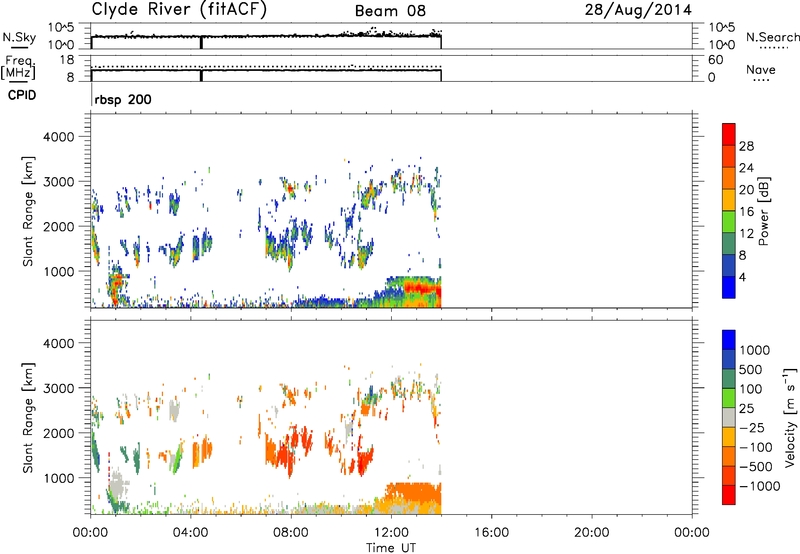Click the "4000" tick of the power panel
This screenshot has height=554, width=800.
tap(59, 137)
